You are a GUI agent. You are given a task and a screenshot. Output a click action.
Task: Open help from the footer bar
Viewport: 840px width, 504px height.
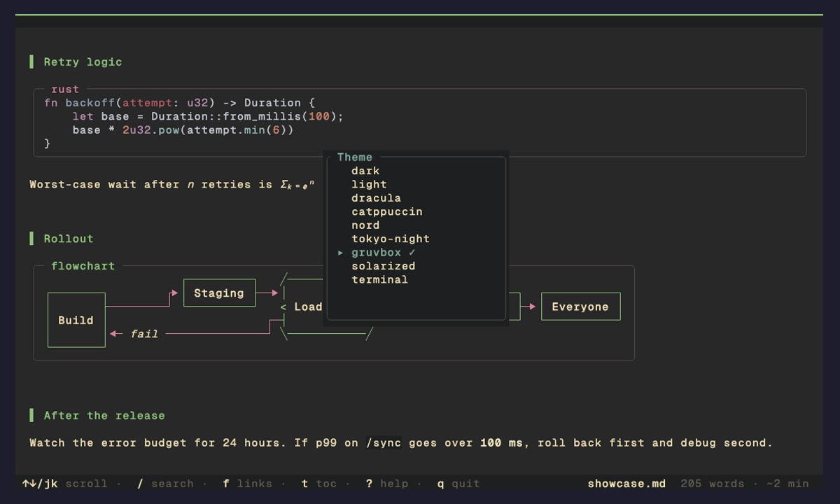click(387, 484)
